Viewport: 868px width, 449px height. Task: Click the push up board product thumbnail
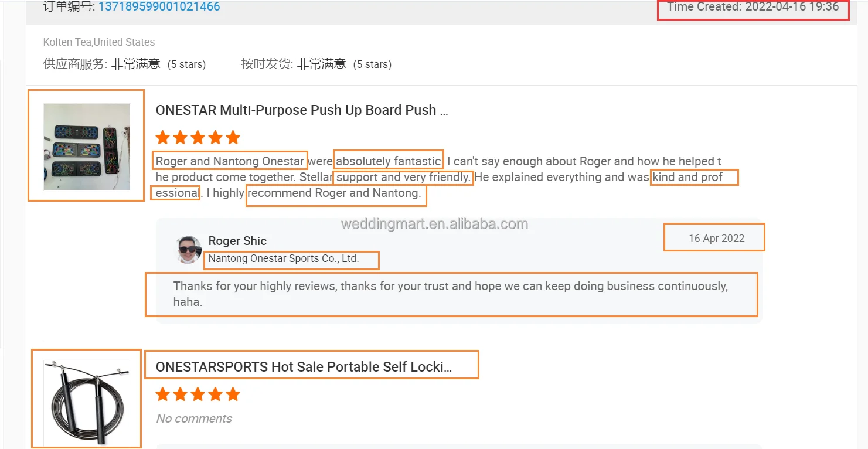87,147
